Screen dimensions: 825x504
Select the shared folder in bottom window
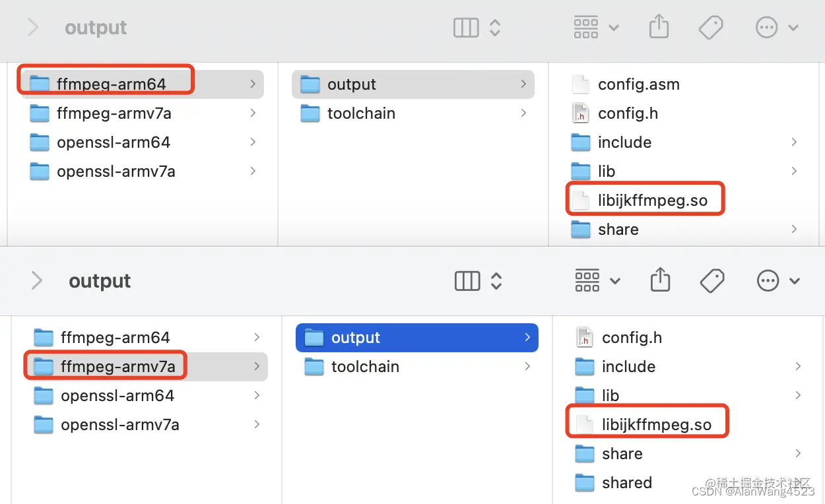coord(626,483)
